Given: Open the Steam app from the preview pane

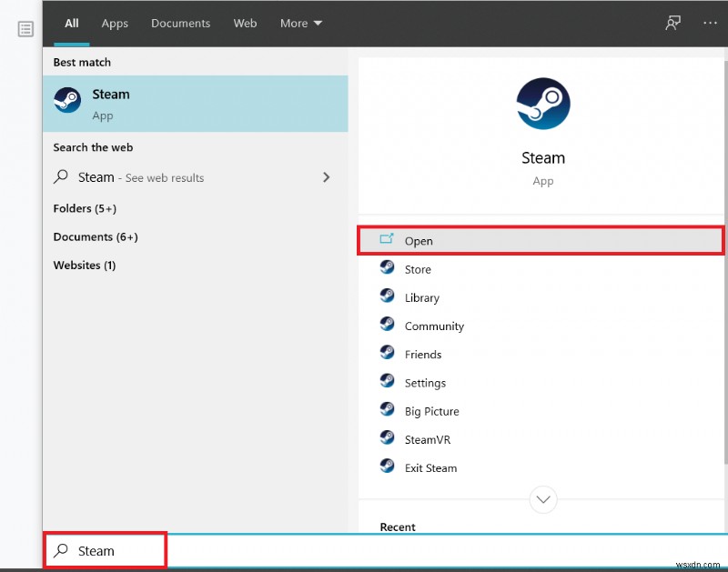Looking at the screenshot, I should [541, 241].
